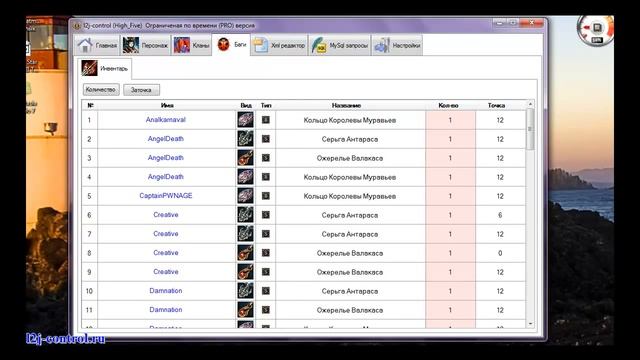Open Creative link in row 8
Screen dimensions: 640x360
pos(166,253)
